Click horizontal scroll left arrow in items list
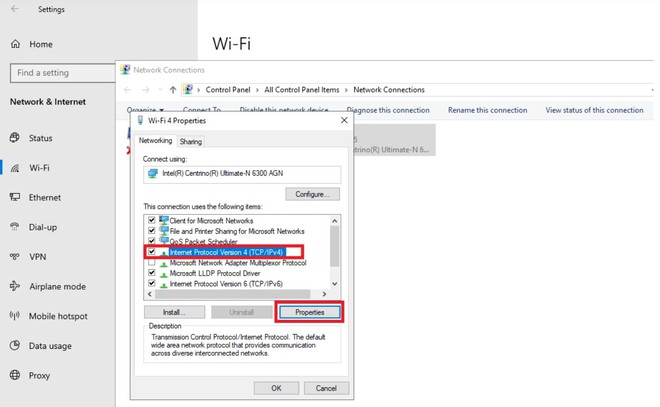The image size is (660, 407). click(x=150, y=294)
